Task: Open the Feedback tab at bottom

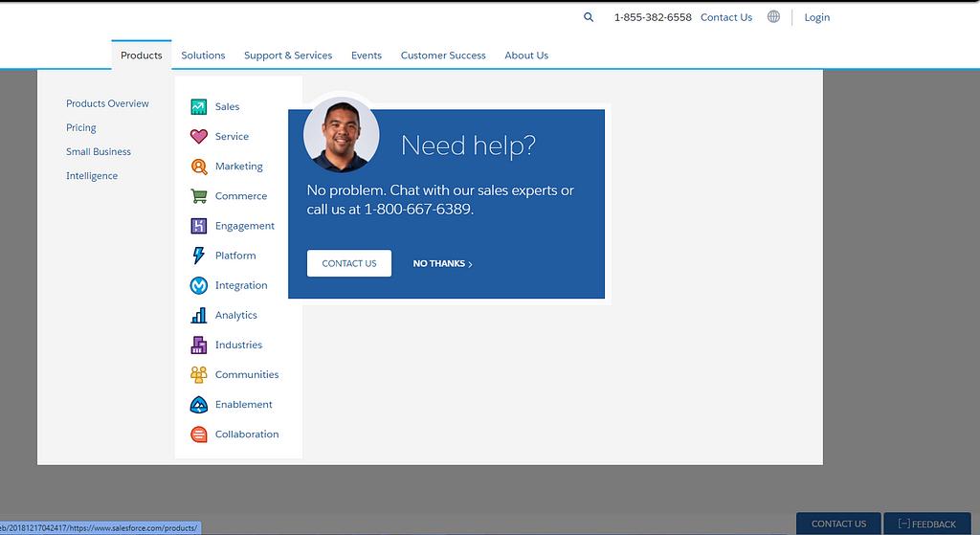Action: pyautogui.click(x=926, y=524)
